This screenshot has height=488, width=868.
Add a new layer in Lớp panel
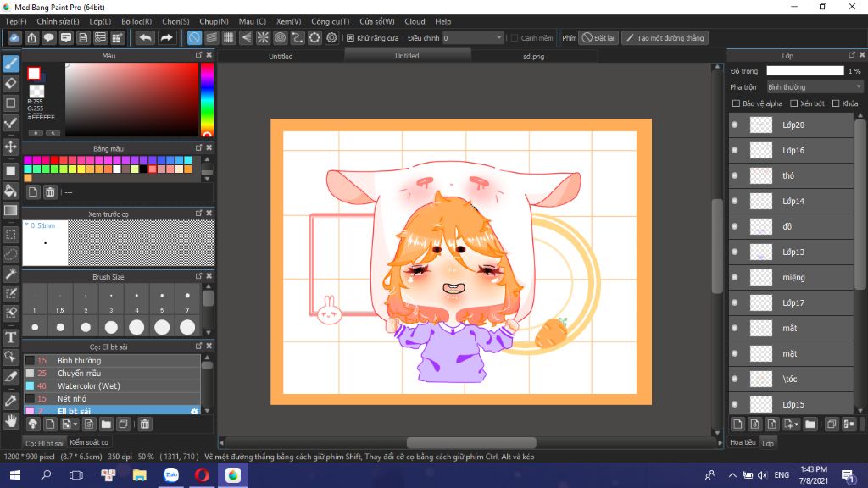[x=737, y=424]
